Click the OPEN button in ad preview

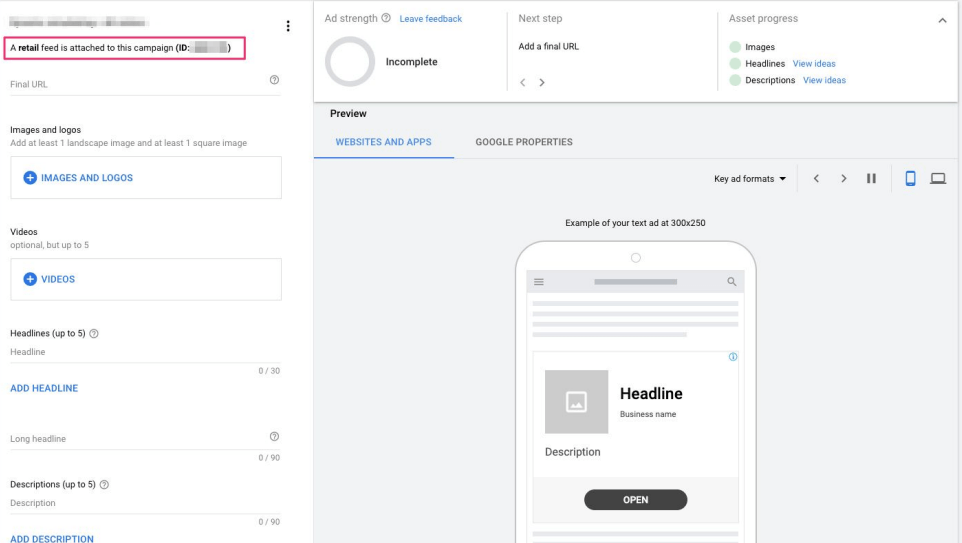coord(636,499)
